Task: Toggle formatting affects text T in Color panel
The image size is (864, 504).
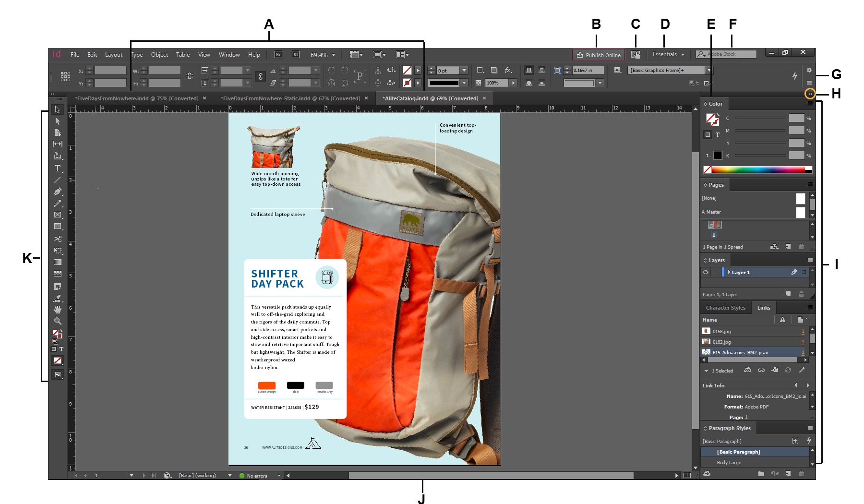Action: pos(718,135)
